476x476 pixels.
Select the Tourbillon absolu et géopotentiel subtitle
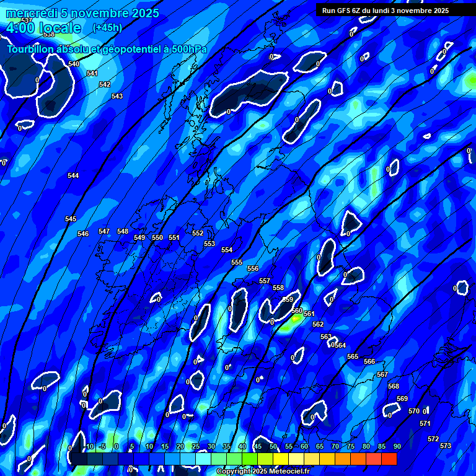point(107,49)
